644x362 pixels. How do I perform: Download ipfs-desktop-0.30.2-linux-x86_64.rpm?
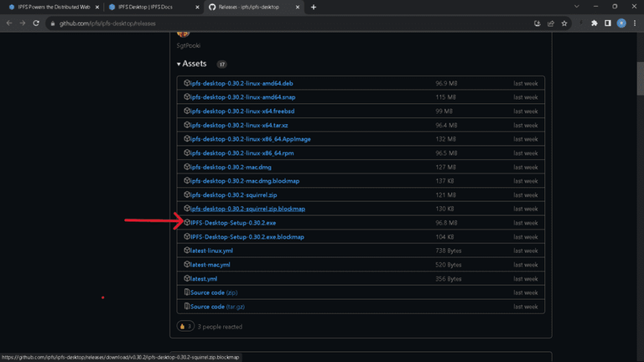coord(241,153)
